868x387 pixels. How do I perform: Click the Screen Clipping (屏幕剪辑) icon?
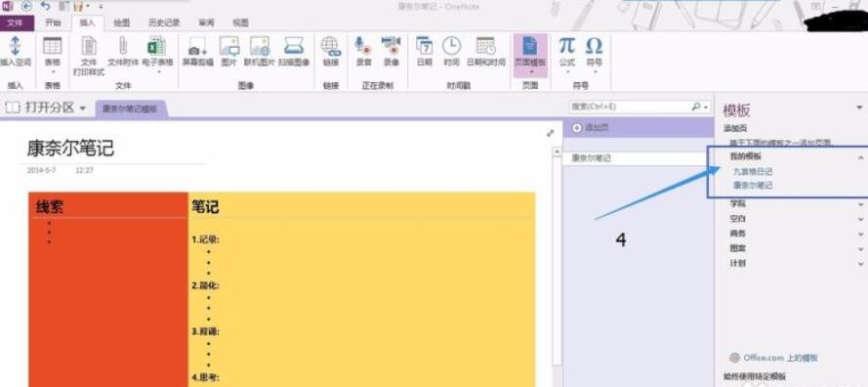pos(197,47)
